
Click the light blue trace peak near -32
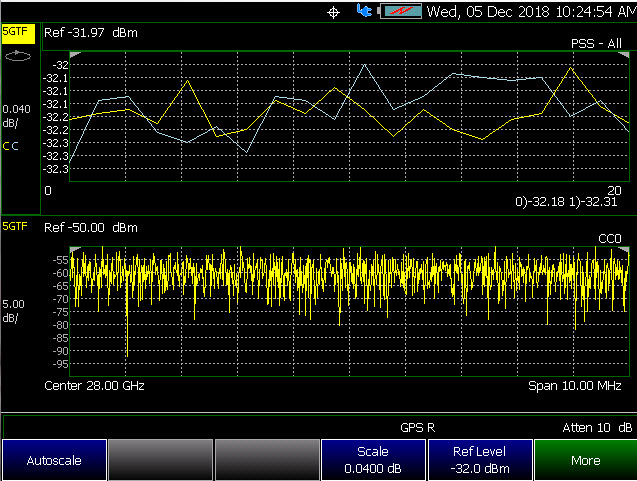(365, 65)
